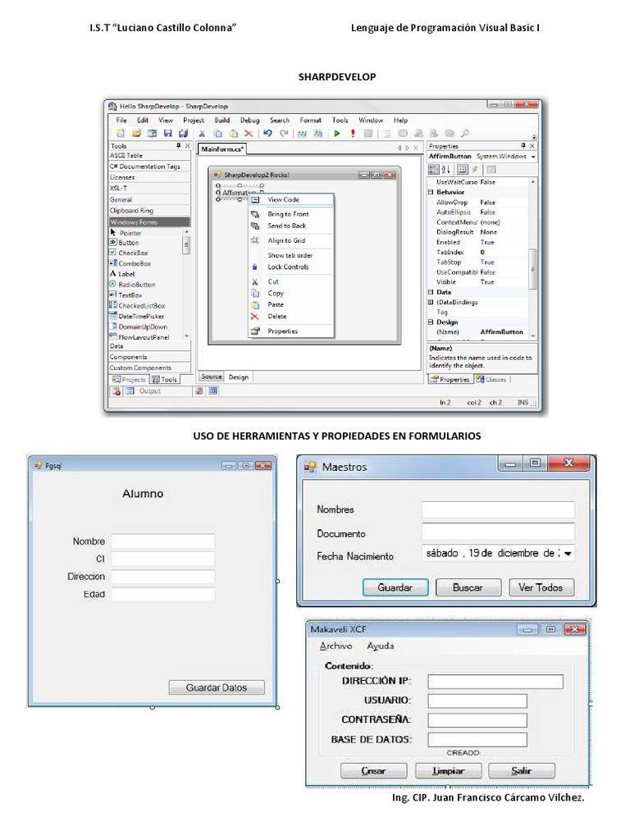Collapse the Behavior category in Properties
Viewport: 630px width, 840px height.
pos(430,192)
